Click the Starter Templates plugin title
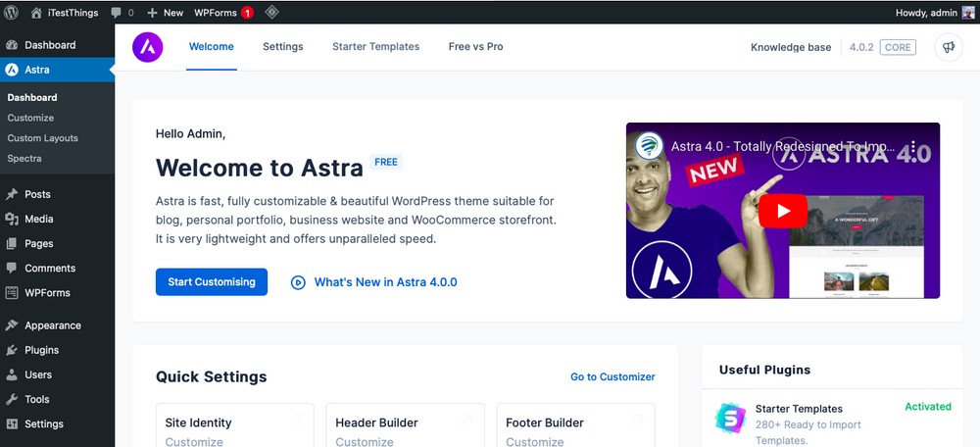The height and width of the screenshot is (447, 980). pos(799,409)
